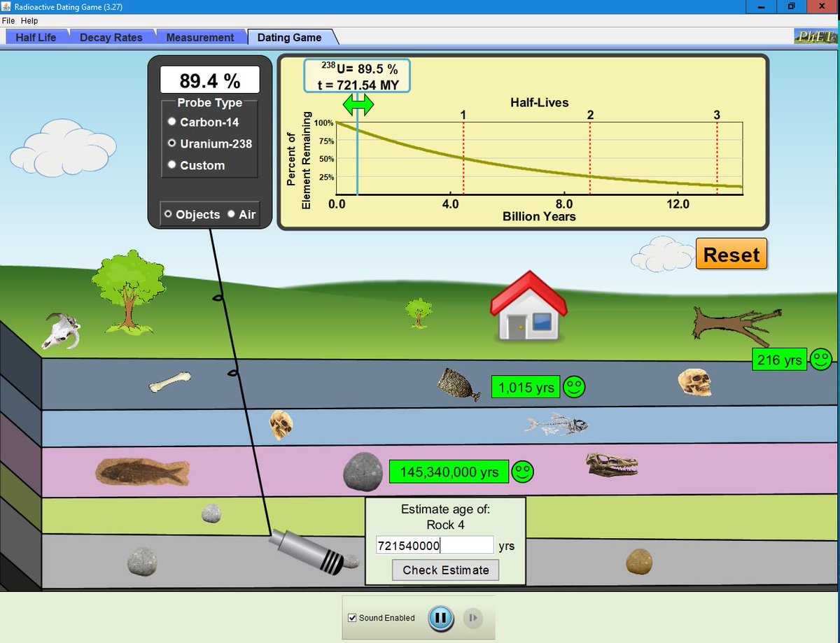The width and height of the screenshot is (840, 643).
Task: Click the smiley face beside 1,015 yrs
Action: (574, 387)
